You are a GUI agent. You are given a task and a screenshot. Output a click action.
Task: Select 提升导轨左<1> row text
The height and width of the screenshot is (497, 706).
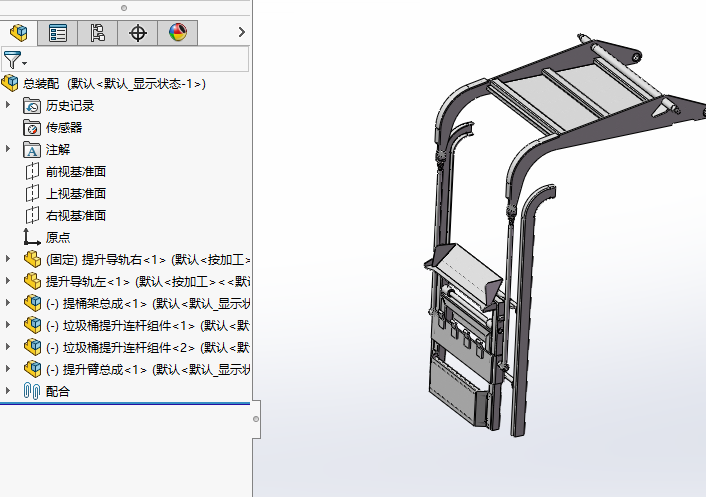[148, 282]
